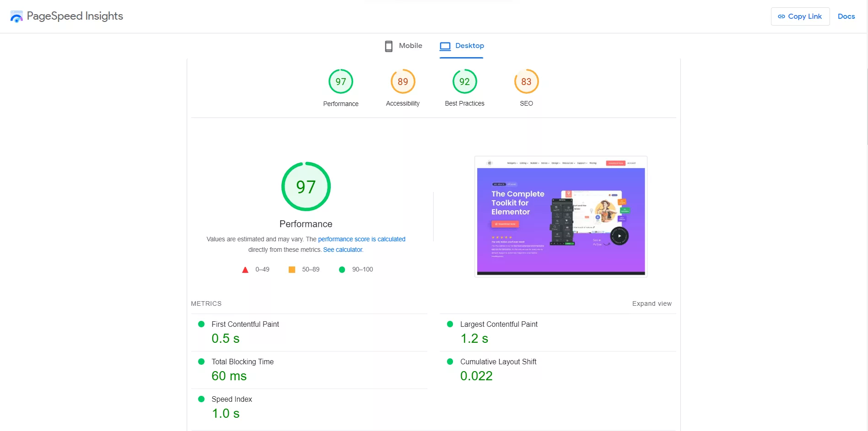Open the Docs link
The image size is (868, 431).
tap(846, 16)
